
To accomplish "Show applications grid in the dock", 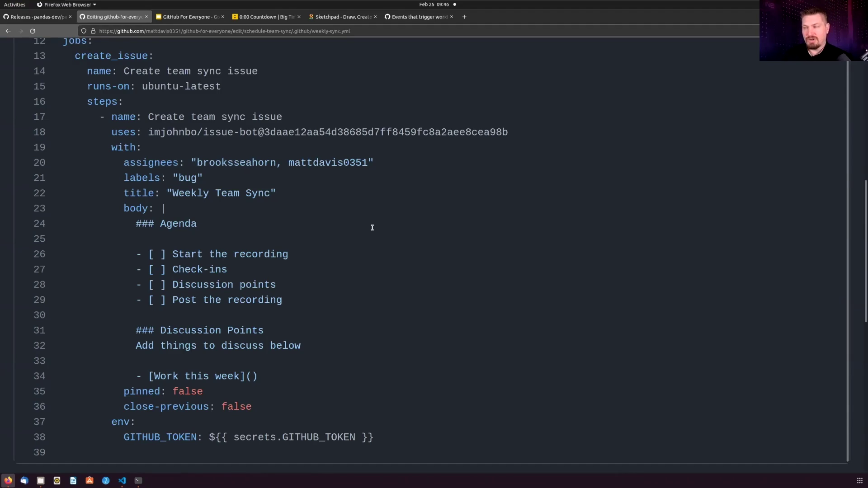I will point(859,480).
